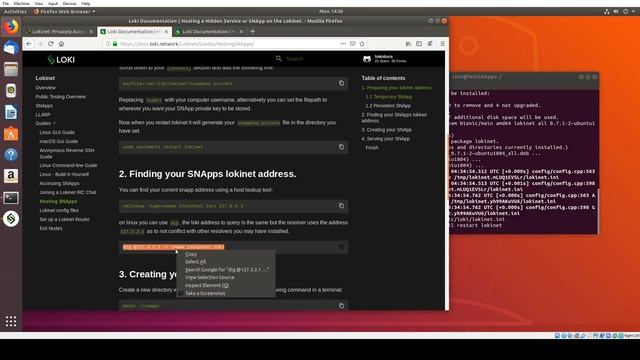Image resolution: width=640 pixels, height=360 pixels.
Task: Open the Loki app dock icon
Action: 11,219
